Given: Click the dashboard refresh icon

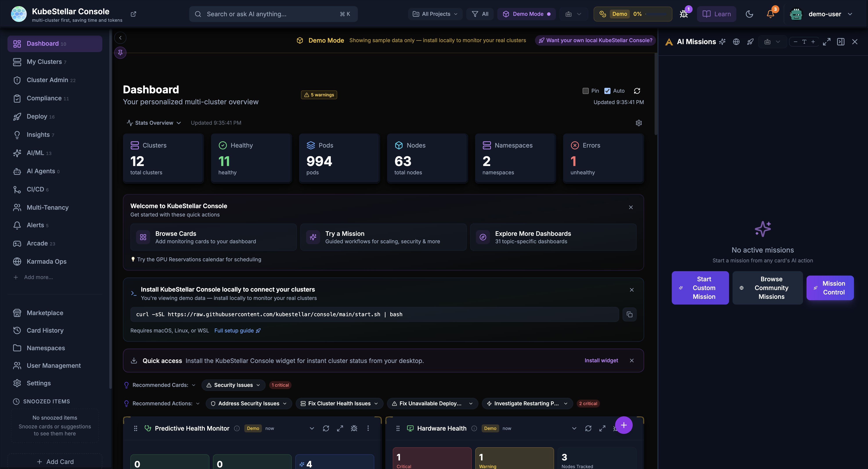Looking at the screenshot, I should 637,91.
